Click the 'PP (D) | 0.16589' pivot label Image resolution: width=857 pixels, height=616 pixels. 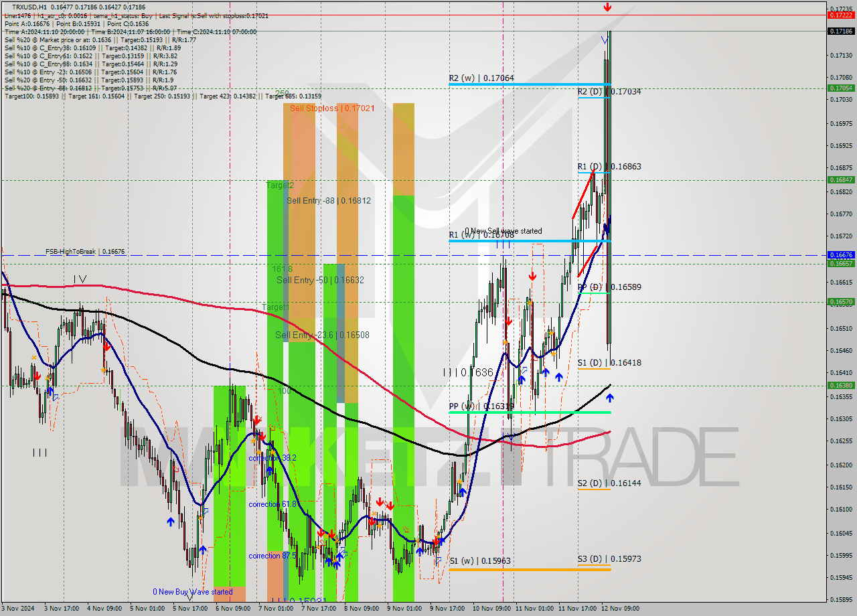pyautogui.click(x=609, y=287)
